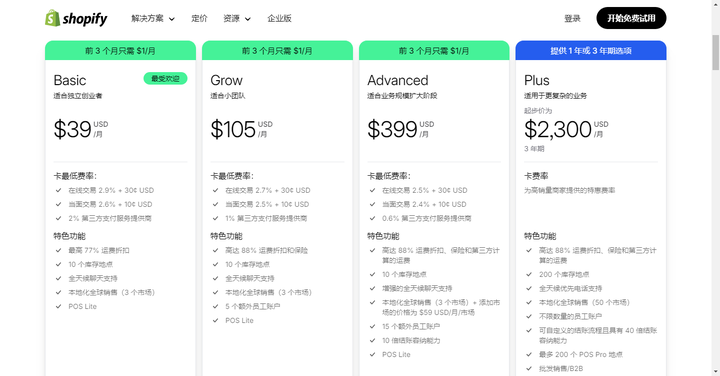The height and width of the screenshot is (376, 720).
Task: Click the 适合独立创业者 subtitle
Action: click(x=78, y=96)
